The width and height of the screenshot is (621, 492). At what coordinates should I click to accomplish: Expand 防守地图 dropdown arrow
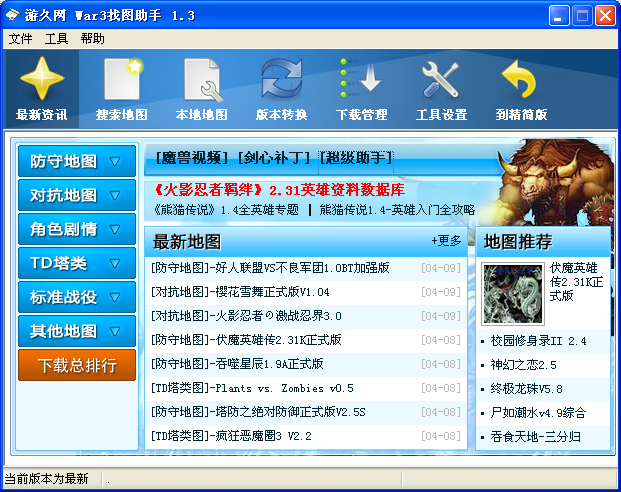click(115, 161)
